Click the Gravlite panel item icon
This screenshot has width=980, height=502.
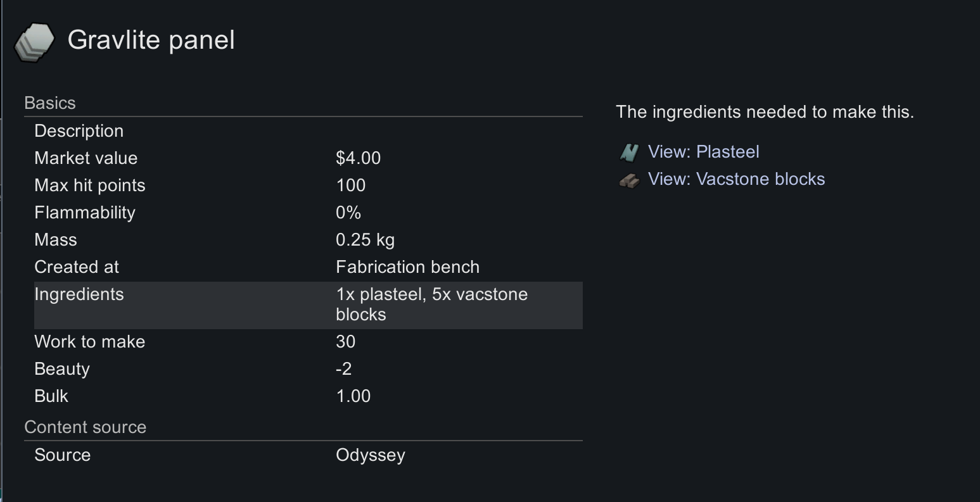coord(35,42)
